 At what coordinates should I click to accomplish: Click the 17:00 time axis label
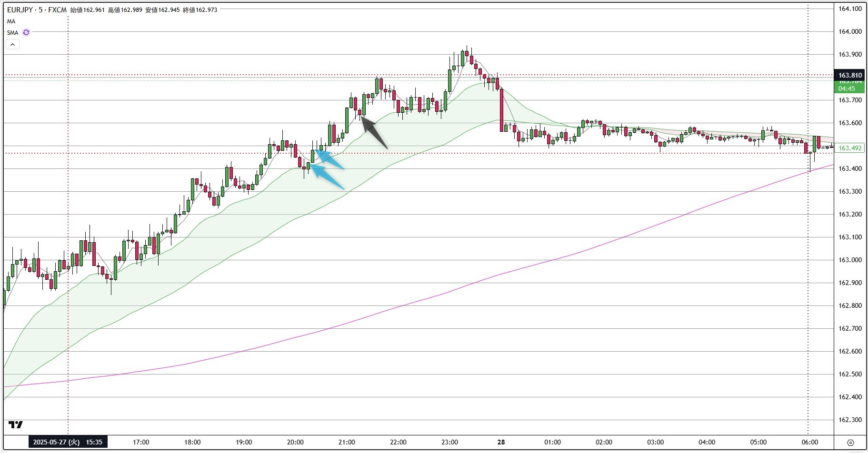[141, 442]
